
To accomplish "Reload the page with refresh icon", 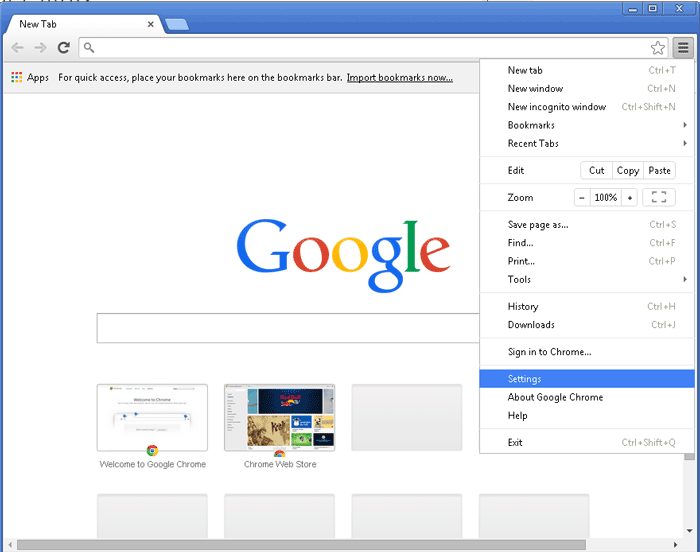I will (x=64, y=47).
